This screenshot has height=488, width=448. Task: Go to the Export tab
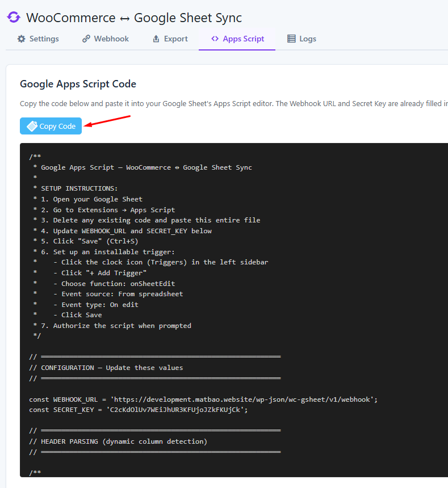tap(170, 39)
